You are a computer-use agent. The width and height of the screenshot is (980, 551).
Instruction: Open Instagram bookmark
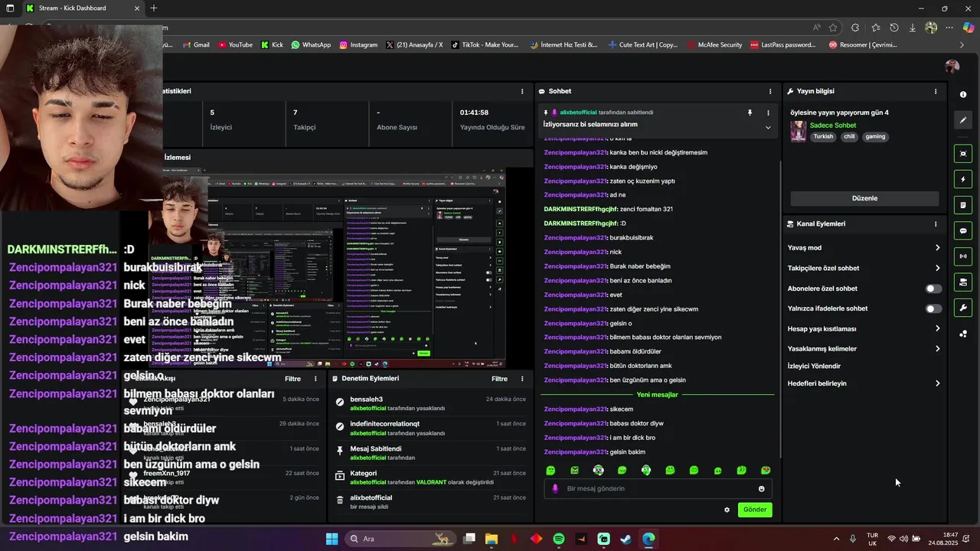click(358, 45)
